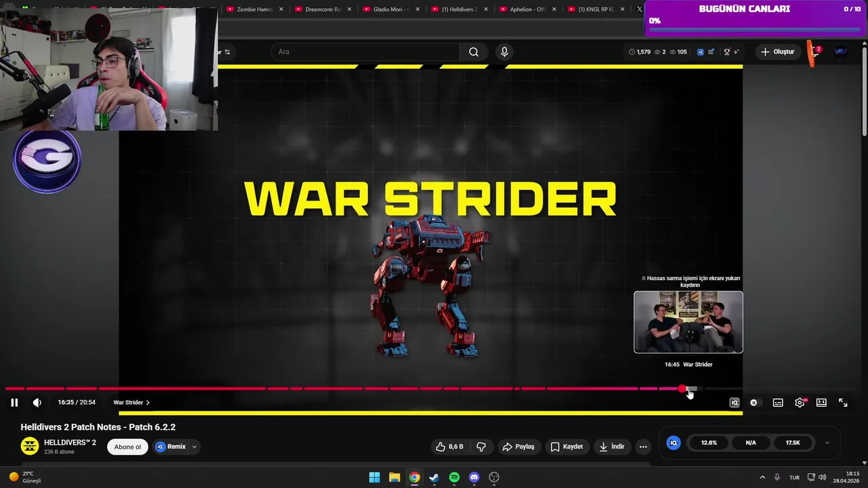868x488 pixels.
Task: Click the Chrome taskbar icon
Action: coord(414,477)
